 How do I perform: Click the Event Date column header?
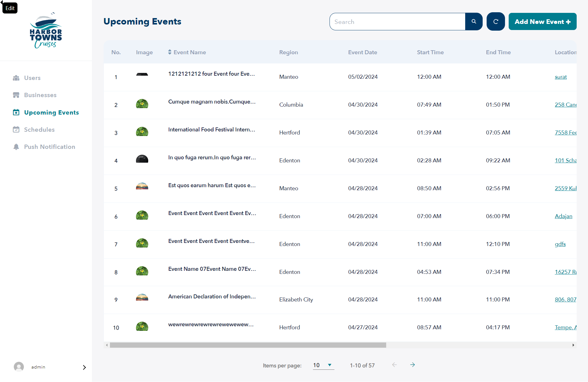coord(363,52)
